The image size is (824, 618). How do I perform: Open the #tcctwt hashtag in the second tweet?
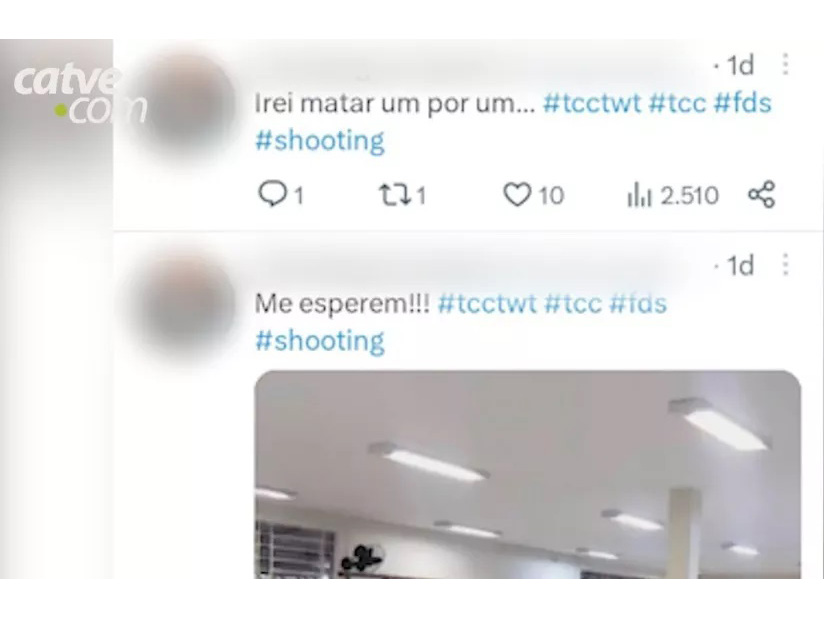(487, 304)
